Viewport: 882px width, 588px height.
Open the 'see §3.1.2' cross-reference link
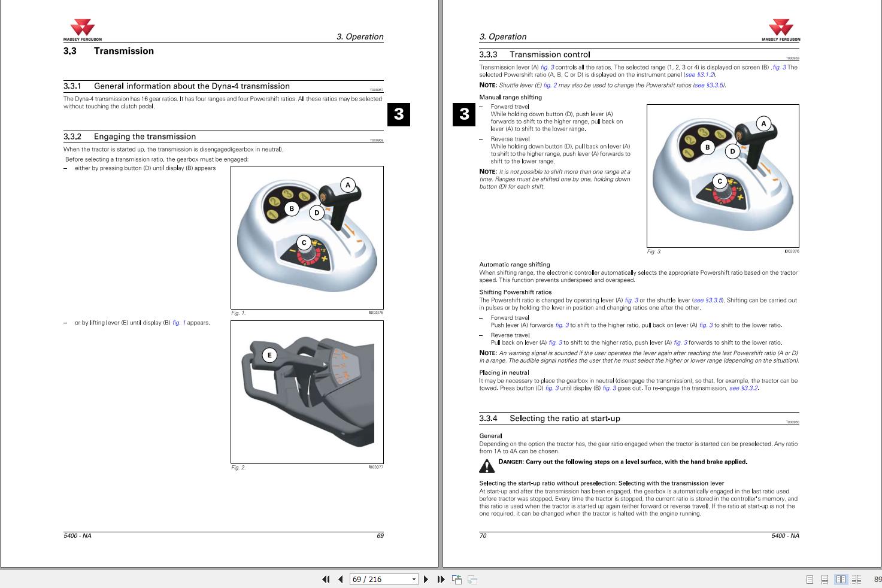(x=699, y=75)
